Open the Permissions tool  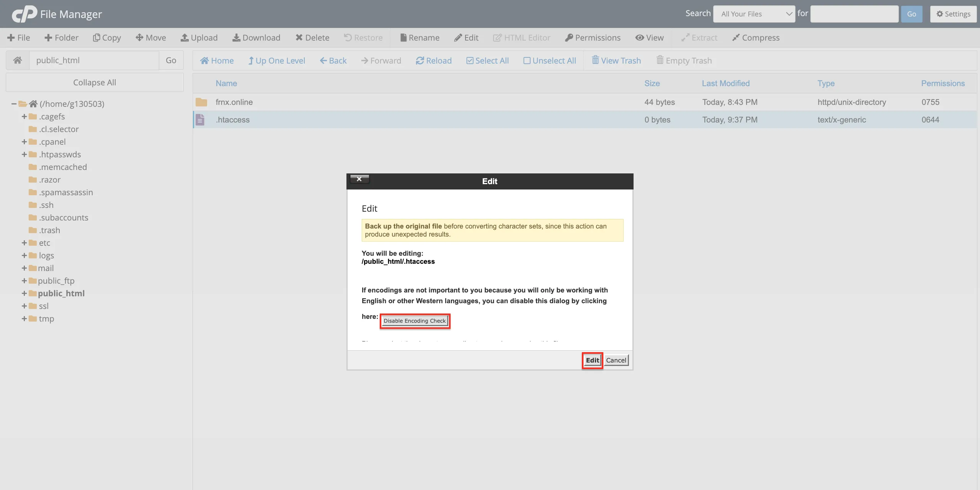coord(593,38)
